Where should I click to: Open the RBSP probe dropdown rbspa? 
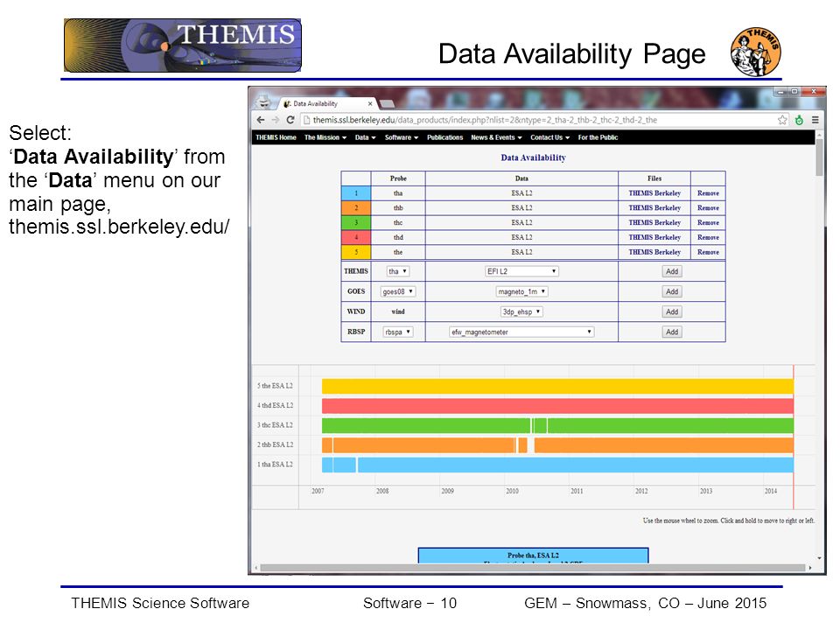point(398,332)
